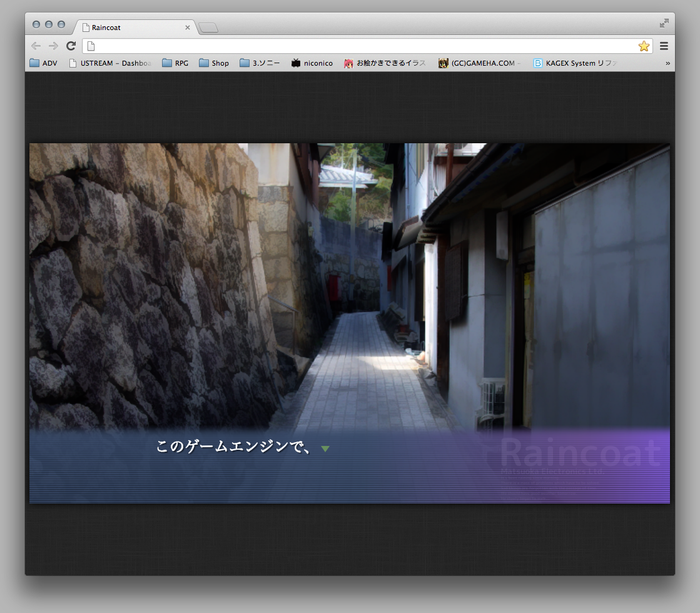Click the browser back arrow
Viewport: 700px width, 613px height.
(36, 46)
